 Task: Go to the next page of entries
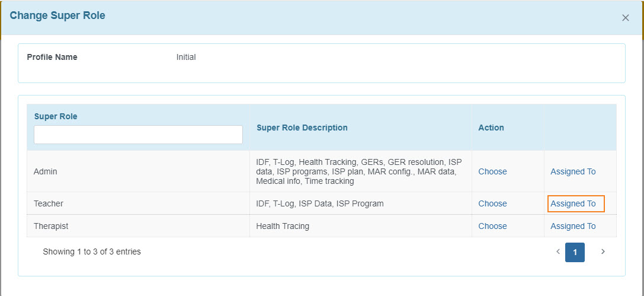point(603,252)
